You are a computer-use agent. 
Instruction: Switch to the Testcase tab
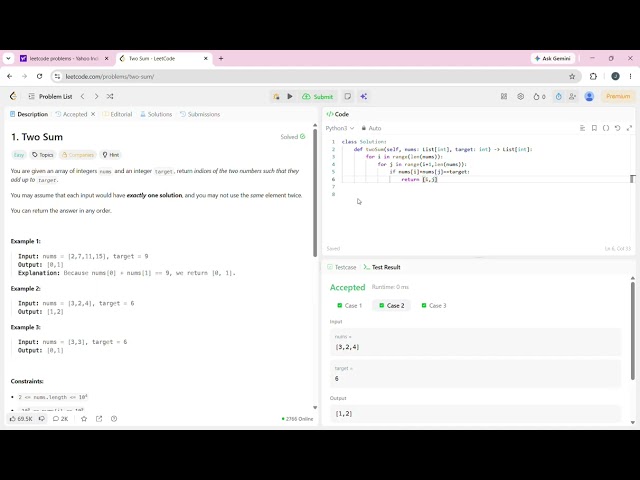(342, 267)
